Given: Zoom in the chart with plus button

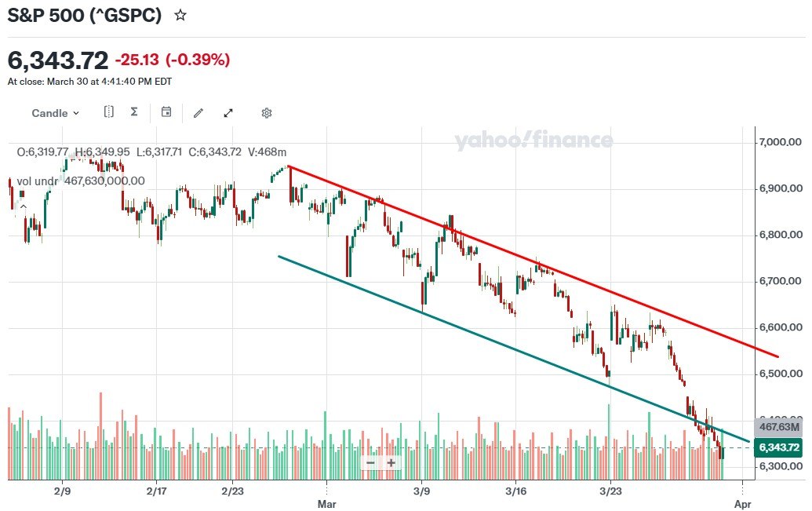Looking at the screenshot, I should [391, 462].
